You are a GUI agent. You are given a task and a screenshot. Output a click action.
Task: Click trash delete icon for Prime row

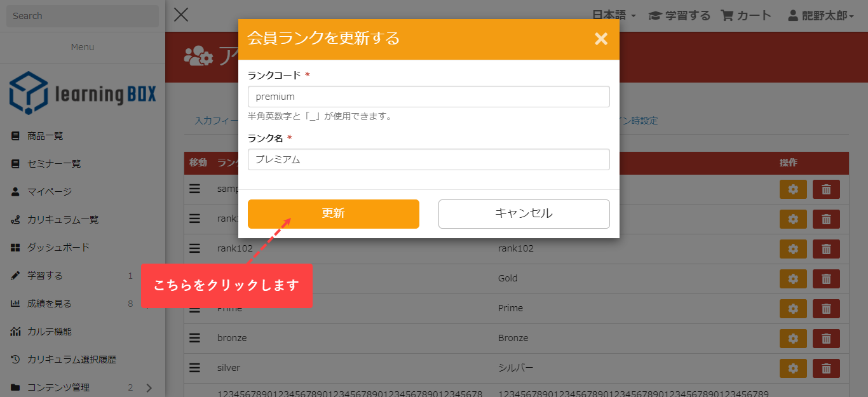826,308
